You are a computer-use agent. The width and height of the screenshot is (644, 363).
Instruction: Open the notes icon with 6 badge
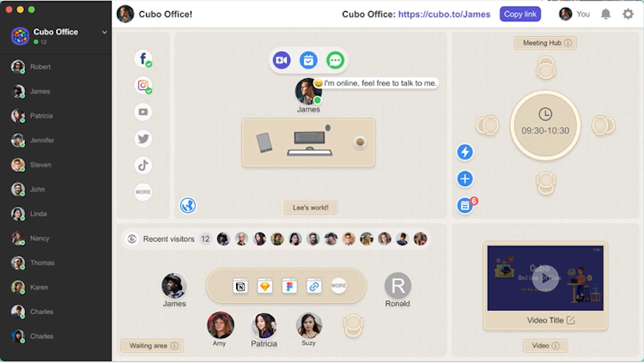point(465,205)
